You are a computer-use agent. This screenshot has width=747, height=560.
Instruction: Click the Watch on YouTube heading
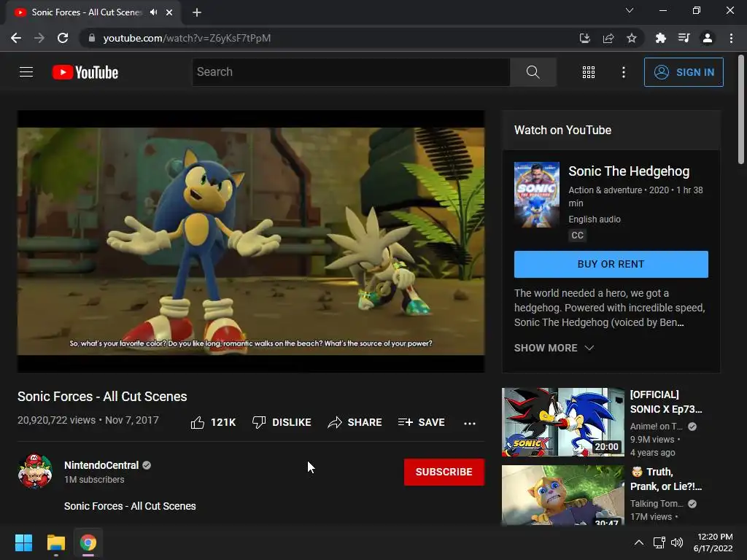(562, 130)
